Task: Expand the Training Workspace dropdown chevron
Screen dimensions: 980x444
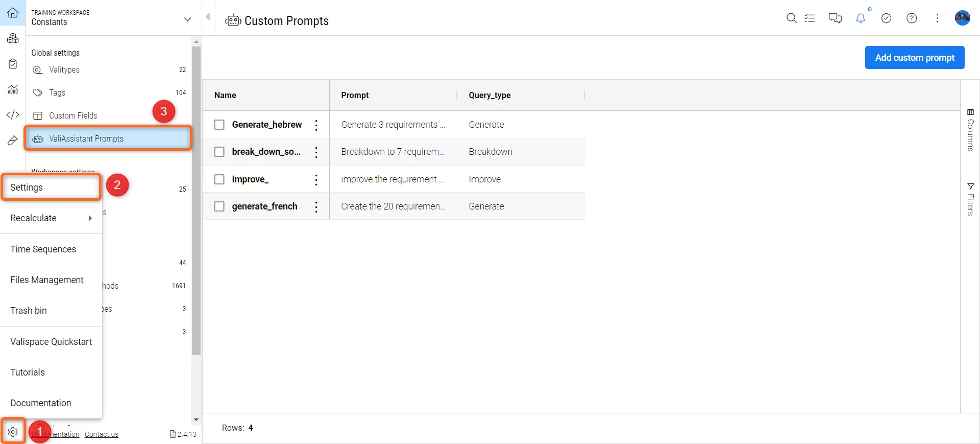Action: coord(187,19)
